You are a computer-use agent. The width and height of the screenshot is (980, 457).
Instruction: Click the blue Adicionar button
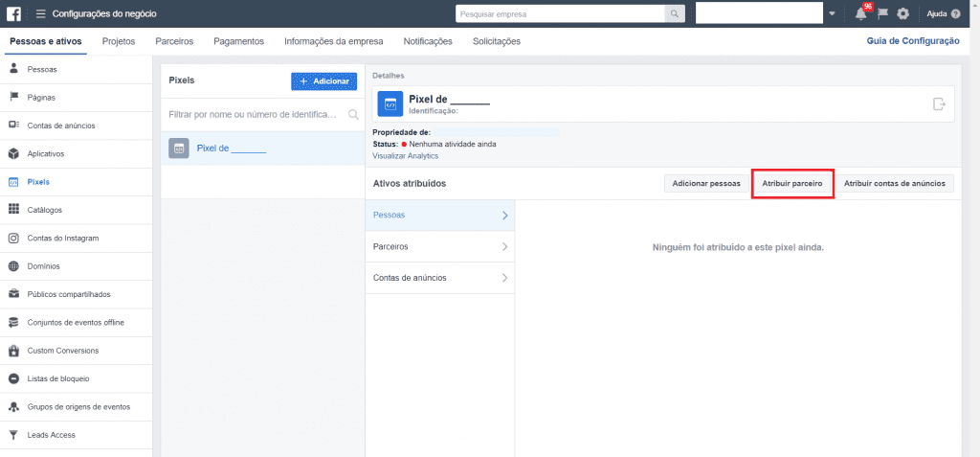coord(323,81)
